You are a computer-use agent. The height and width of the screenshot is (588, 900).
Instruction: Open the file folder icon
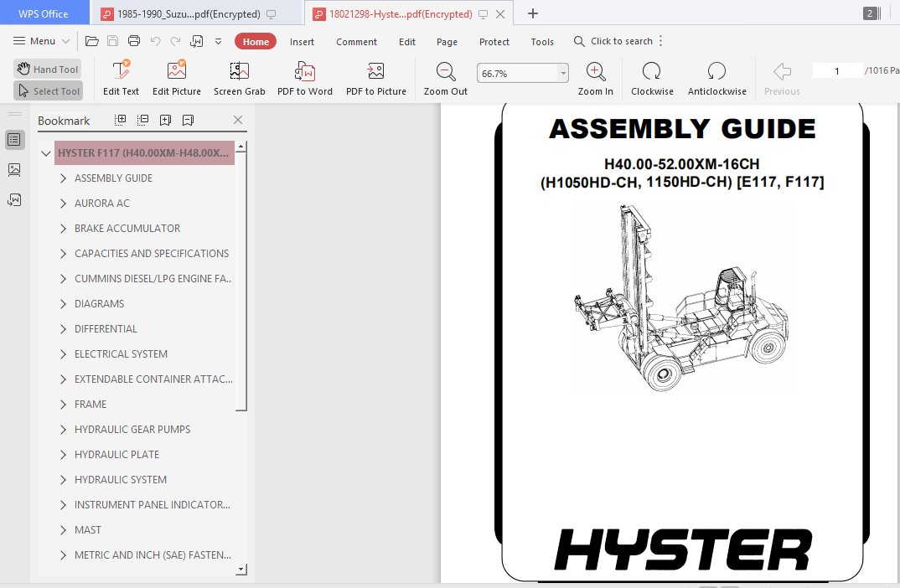click(x=92, y=41)
